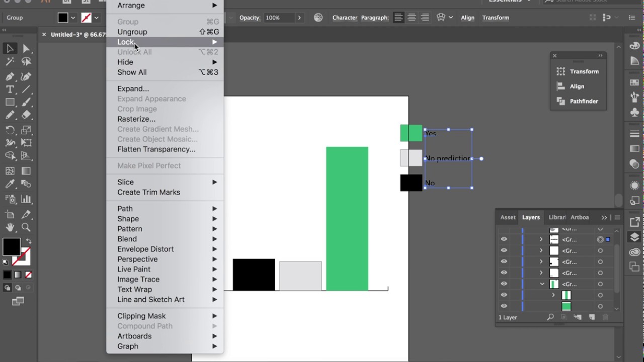
Task: Select the Perspective Grid tool
Action: click(x=26, y=156)
